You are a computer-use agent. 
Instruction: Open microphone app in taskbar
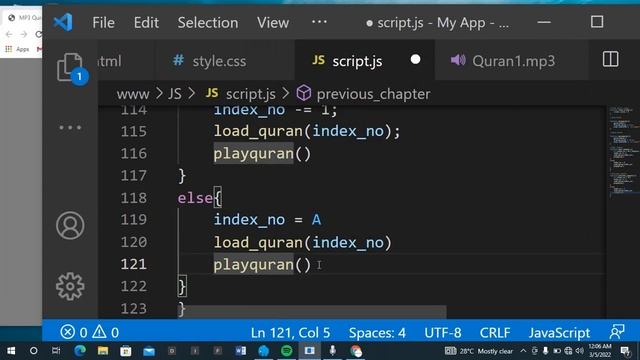pos(333,351)
